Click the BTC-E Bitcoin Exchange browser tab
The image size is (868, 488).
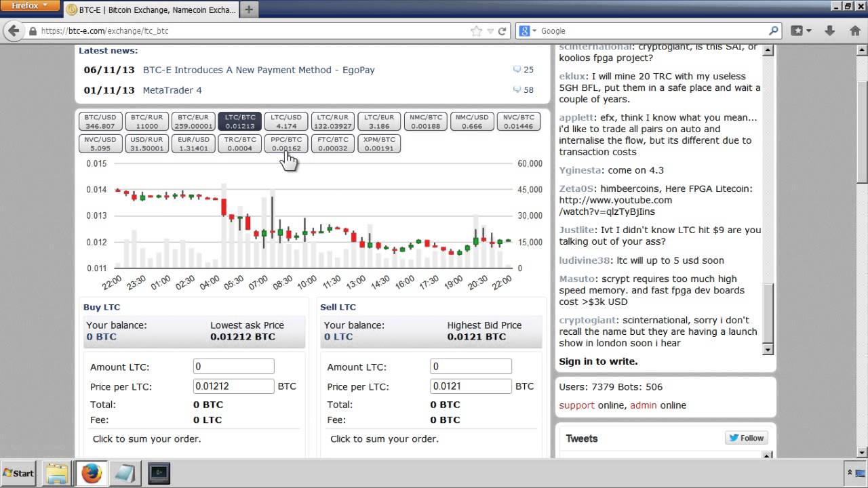pos(151,9)
